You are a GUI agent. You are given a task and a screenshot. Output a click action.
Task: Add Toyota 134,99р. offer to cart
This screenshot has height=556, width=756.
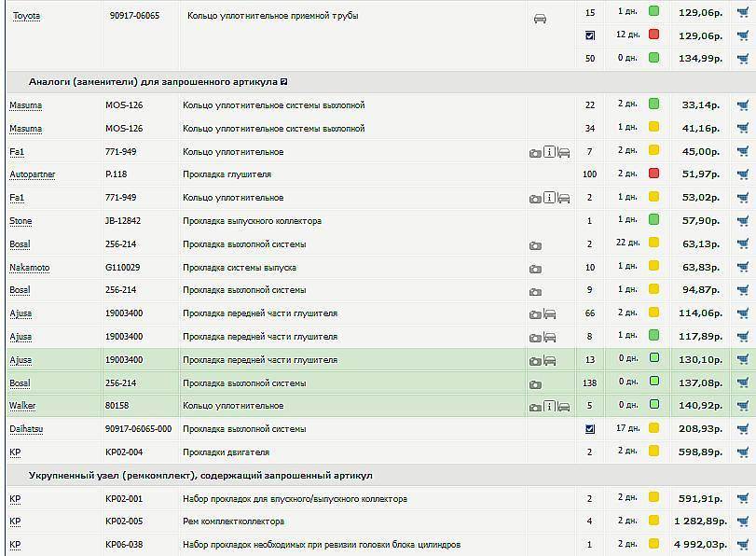743,58
